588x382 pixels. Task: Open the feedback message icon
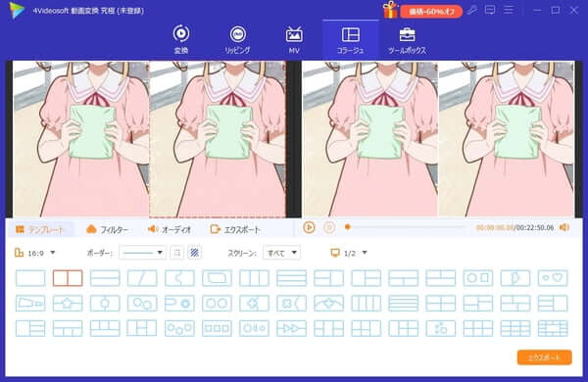(x=490, y=10)
